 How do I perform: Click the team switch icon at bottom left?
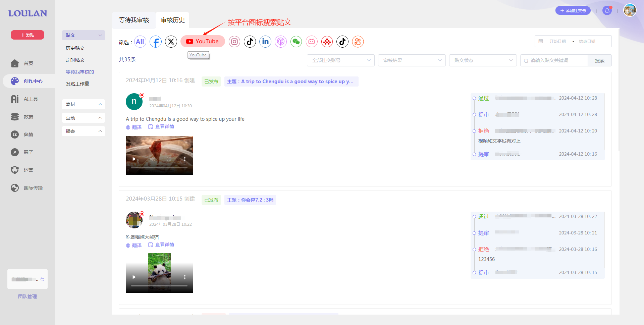[x=42, y=279]
